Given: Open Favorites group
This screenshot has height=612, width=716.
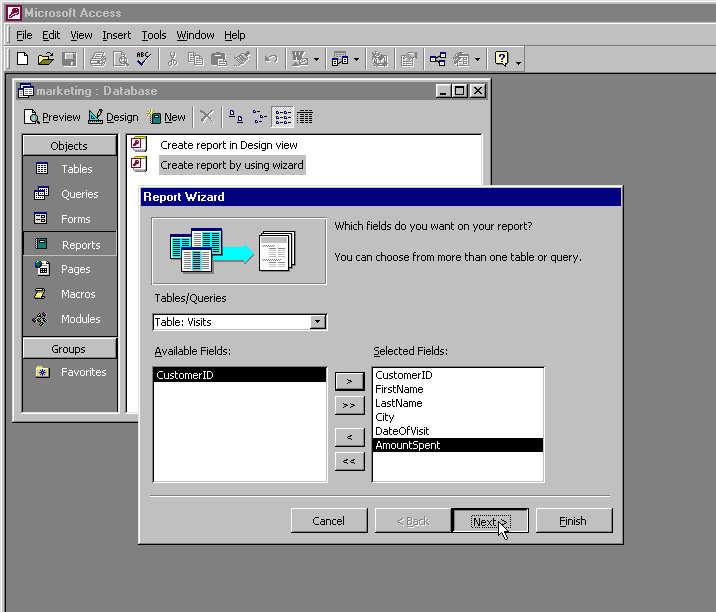Looking at the screenshot, I should point(70,372).
